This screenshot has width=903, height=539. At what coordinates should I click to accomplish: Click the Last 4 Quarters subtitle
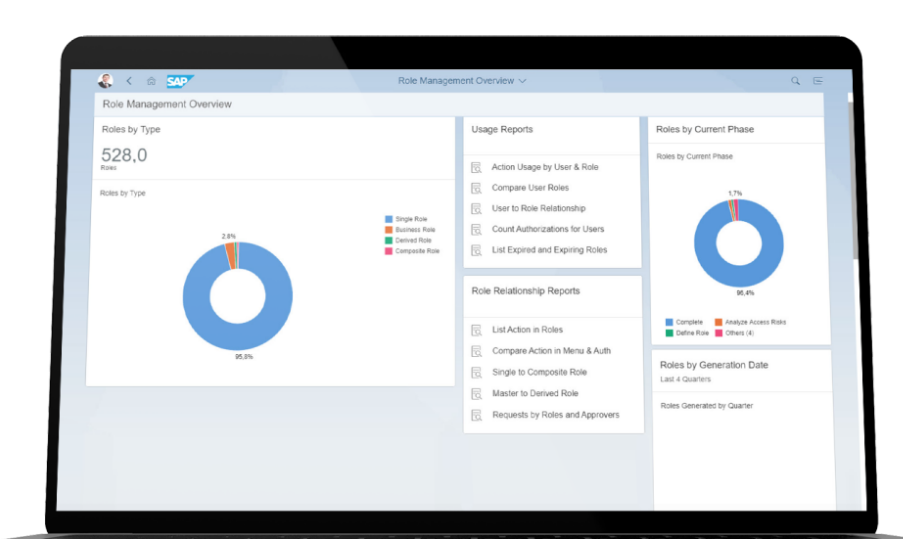point(685,379)
